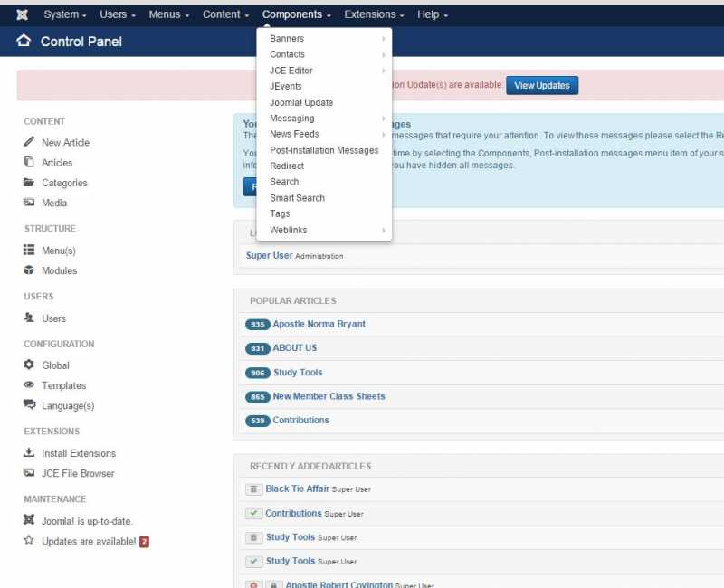
Task: Toggle trashed status icon for Black Tie Affair
Action: (x=253, y=489)
